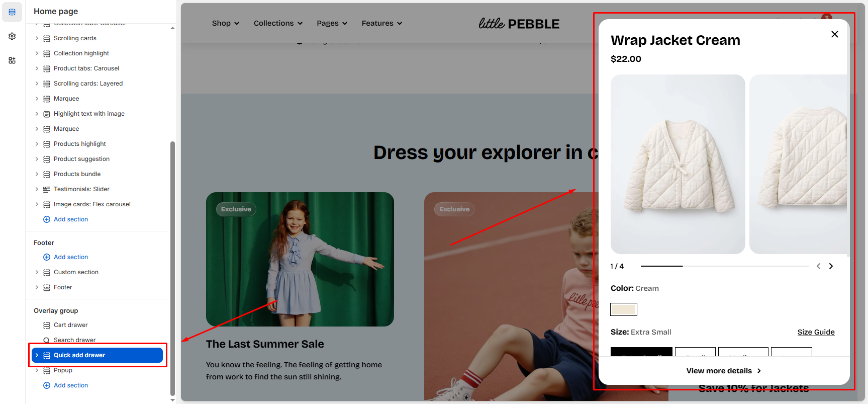Select the Cream color swatch
Viewport: 868px width, 404px height.
tap(624, 309)
